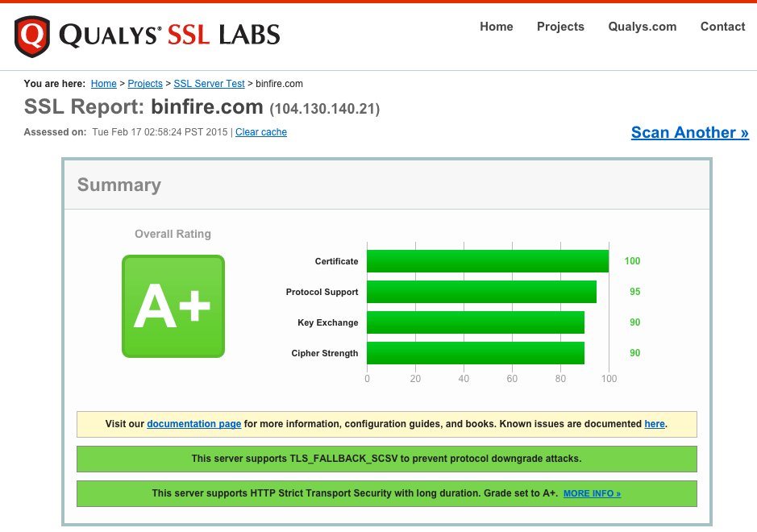Image resolution: width=757 pixels, height=532 pixels.
Task: Select the SSL Report: binfire.com heading
Action: (143, 106)
